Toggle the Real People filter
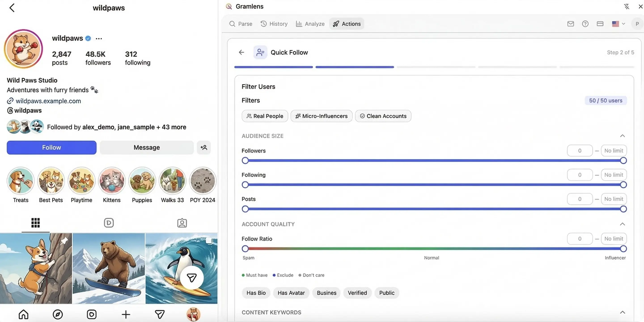 coord(265,116)
